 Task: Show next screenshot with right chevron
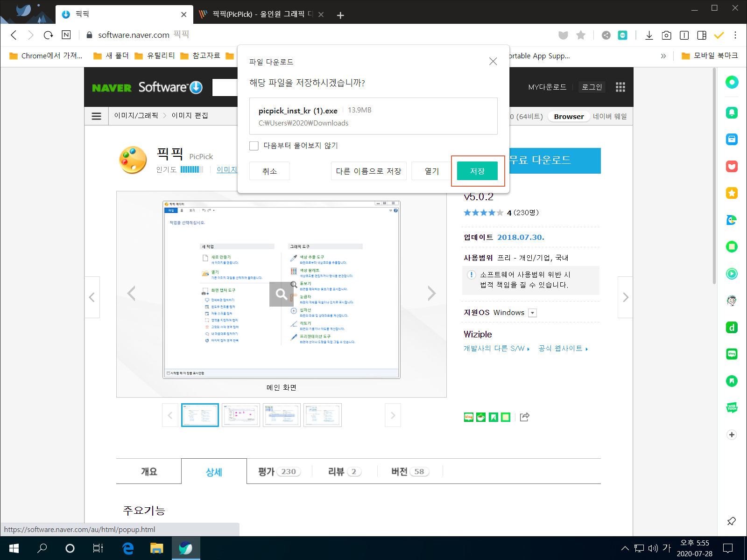[431, 294]
